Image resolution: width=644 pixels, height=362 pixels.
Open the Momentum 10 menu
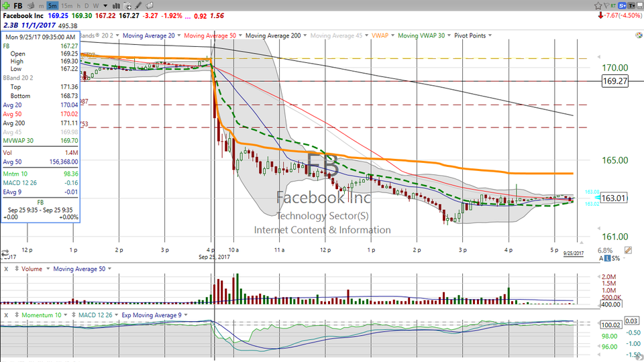coord(66,315)
